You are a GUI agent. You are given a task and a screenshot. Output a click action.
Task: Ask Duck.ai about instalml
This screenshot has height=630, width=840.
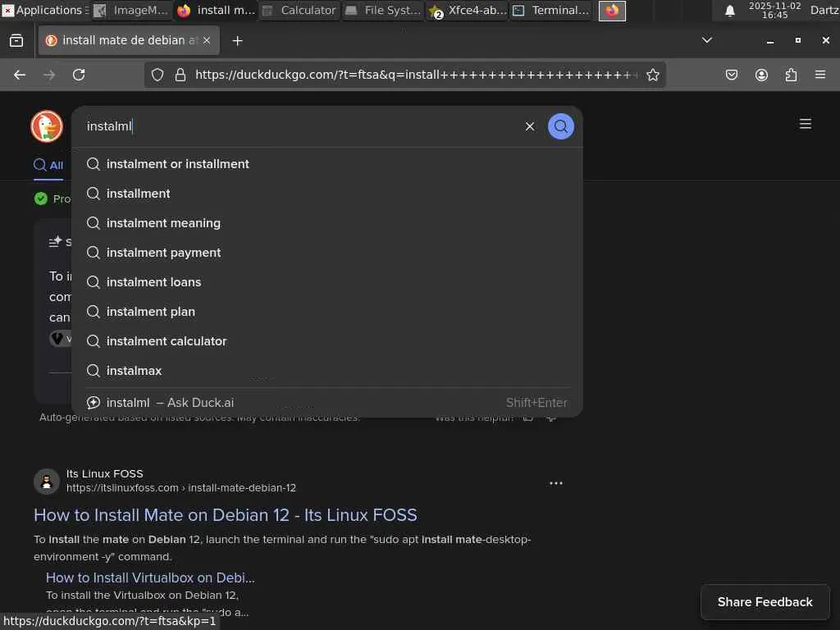point(326,402)
